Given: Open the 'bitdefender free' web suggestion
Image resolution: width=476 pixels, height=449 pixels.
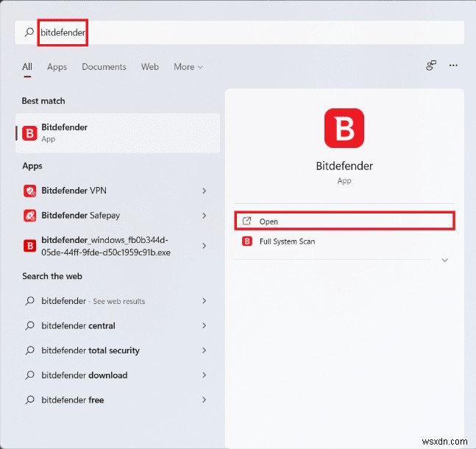Looking at the screenshot, I should tap(118, 400).
